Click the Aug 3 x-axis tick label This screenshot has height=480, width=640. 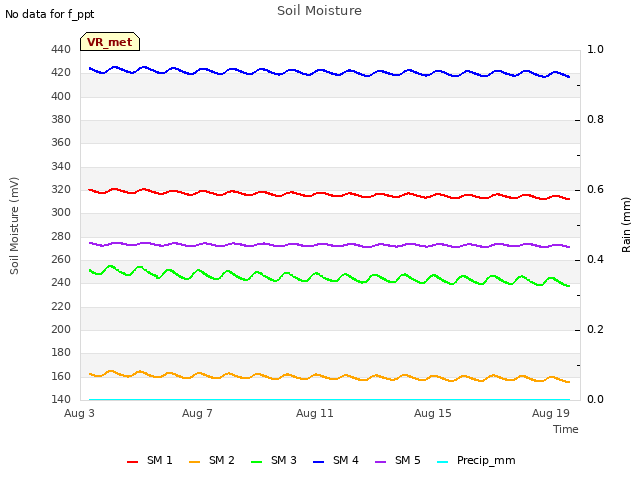point(79,413)
